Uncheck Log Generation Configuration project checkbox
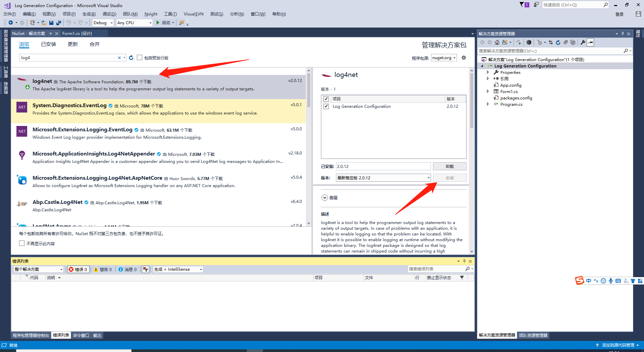644x352 pixels. tap(326, 106)
